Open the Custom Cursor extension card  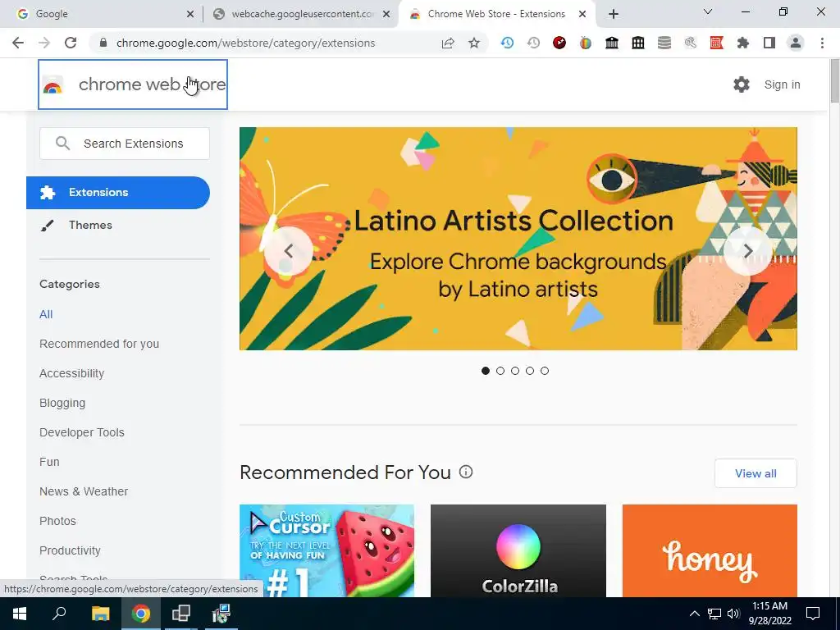(x=326, y=550)
